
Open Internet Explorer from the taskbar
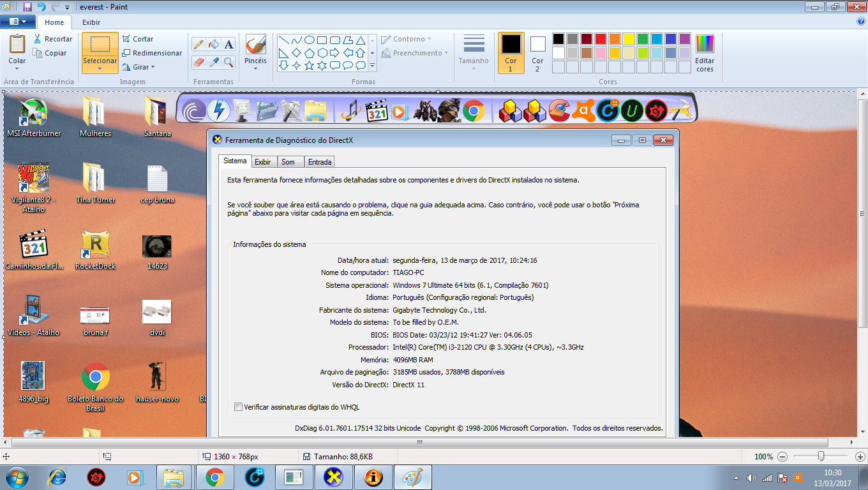[x=57, y=477]
